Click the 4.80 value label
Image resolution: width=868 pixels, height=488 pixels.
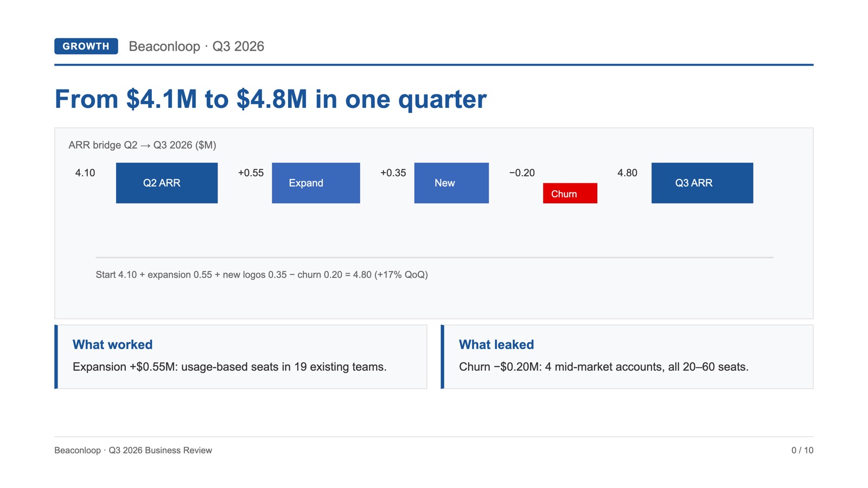pos(627,173)
